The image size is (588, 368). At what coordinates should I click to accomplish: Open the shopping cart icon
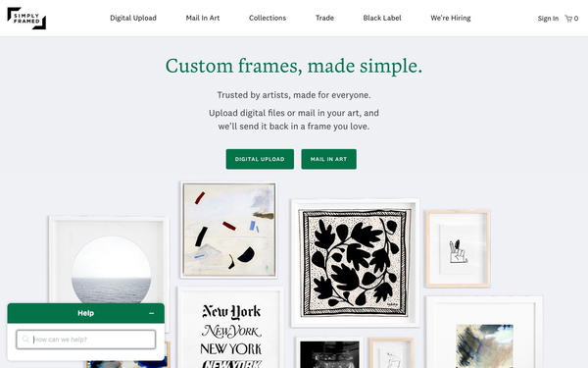(568, 18)
